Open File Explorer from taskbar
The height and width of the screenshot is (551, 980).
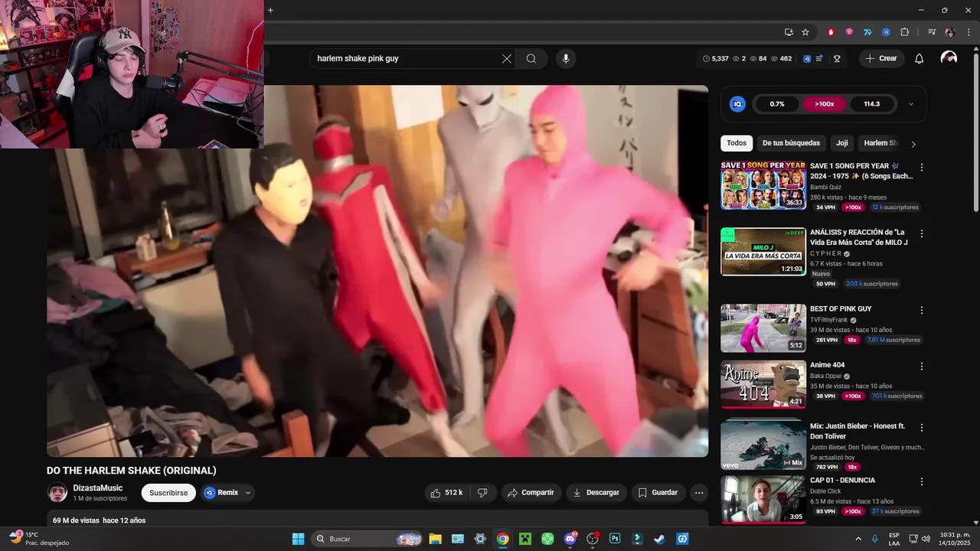coord(435,539)
